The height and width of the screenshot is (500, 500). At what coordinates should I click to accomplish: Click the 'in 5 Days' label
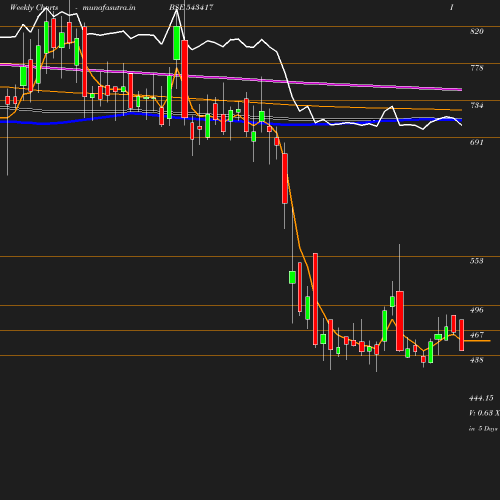click(x=483, y=429)
